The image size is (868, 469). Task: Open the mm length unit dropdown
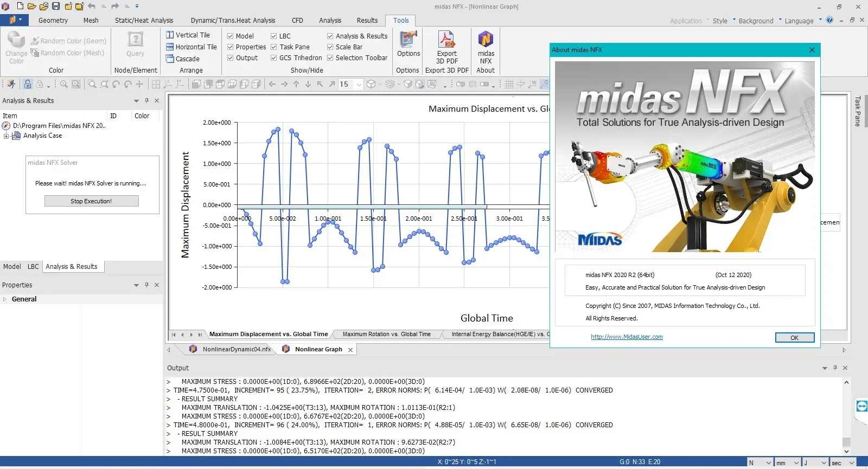(x=796, y=463)
